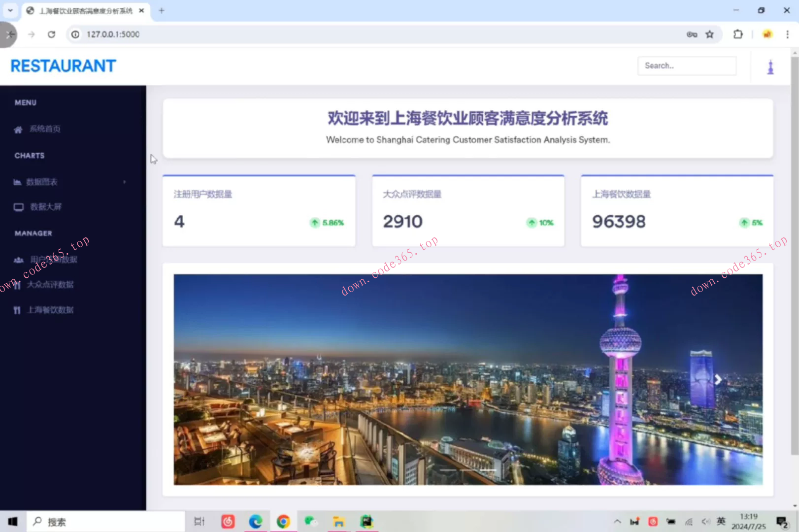Viewport: 799px width, 532px height.
Task: Toggle the bookmark star in address bar
Action: 710,34
